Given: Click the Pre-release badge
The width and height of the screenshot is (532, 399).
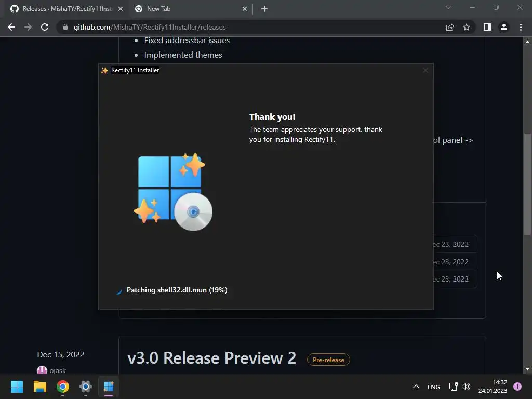Looking at the screenshot, I should (328, 360).
